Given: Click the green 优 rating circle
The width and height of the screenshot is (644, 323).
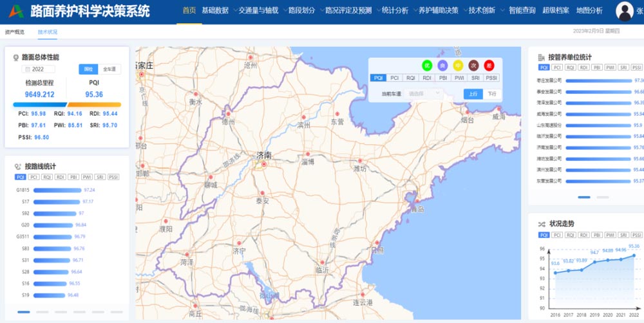Looking at the screenshot, I should click(x=426, y=65).
